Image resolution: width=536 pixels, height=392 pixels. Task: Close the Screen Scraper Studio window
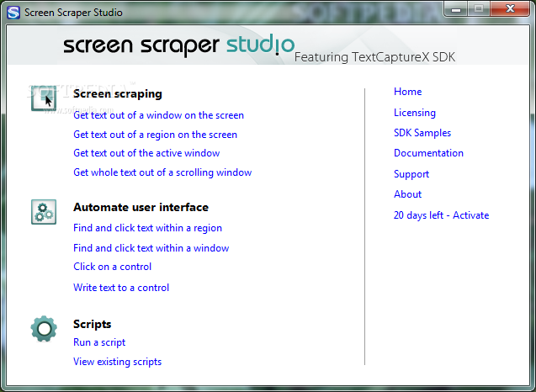click(511, 9)
